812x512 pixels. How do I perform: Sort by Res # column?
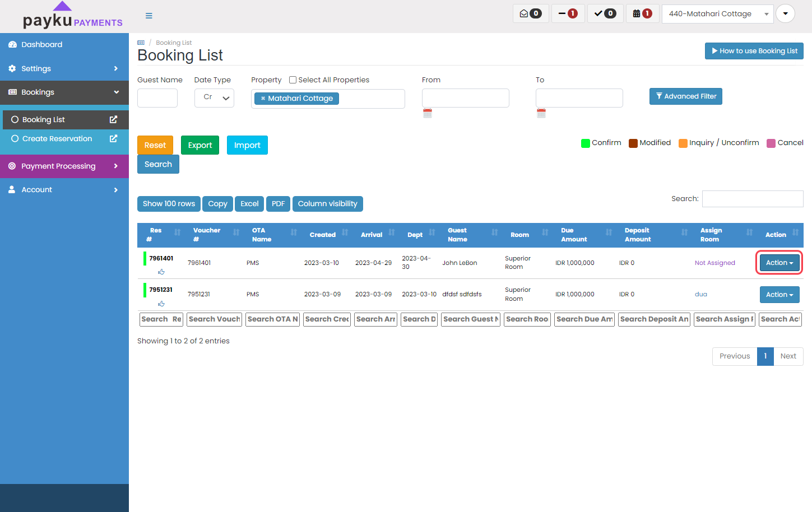(163, 235)
